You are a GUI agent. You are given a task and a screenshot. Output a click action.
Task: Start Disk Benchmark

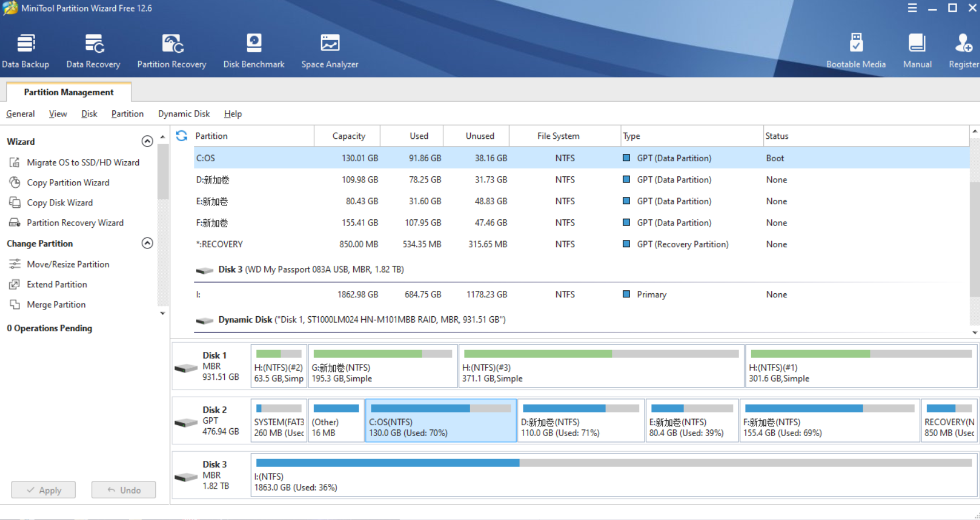tap(254, 52)
